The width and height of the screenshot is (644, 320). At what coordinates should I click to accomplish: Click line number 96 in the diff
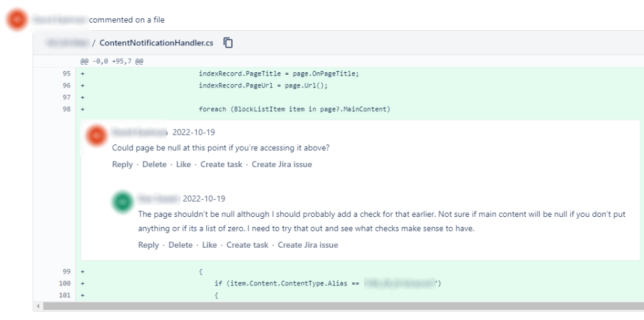pyautogui.click(x=66, y=86)
